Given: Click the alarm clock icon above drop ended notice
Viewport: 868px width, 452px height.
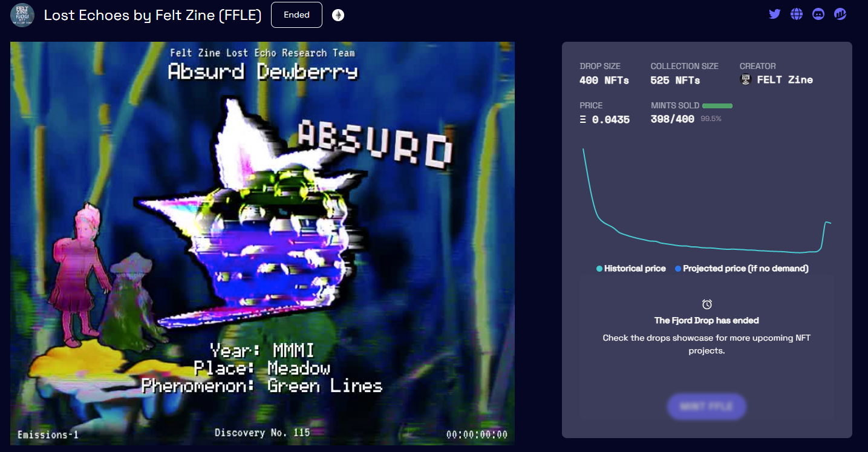Looking at the screenshot, I should [x=706, y=304].
